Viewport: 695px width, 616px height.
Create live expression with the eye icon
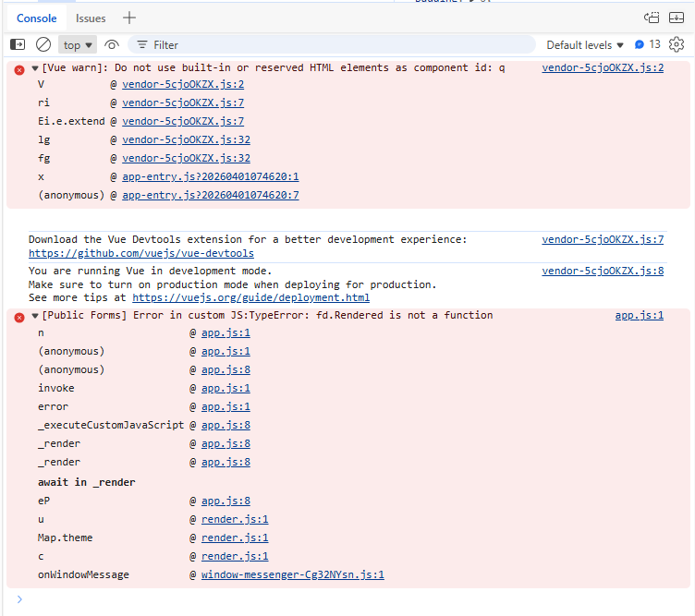[x=112, y=44]
